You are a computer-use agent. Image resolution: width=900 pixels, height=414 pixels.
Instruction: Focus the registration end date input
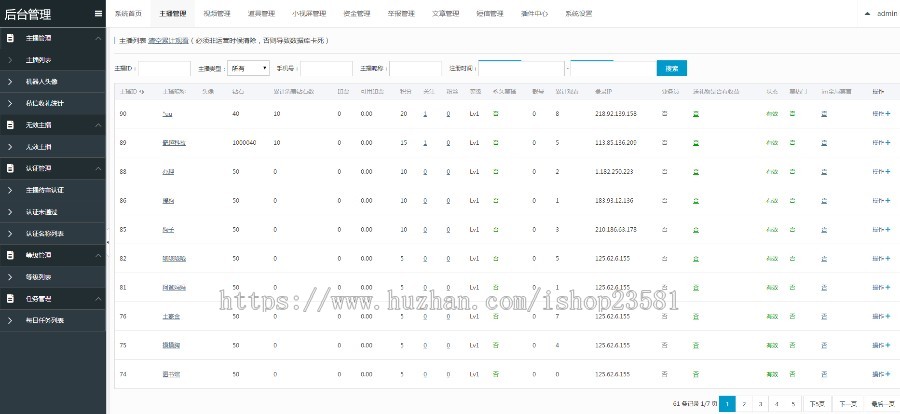(613, 68)
